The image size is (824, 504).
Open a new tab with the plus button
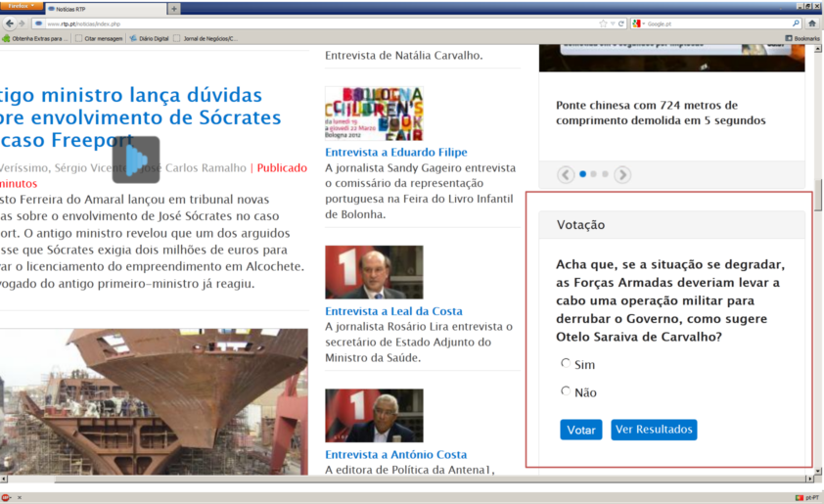(x=174, y=9)
